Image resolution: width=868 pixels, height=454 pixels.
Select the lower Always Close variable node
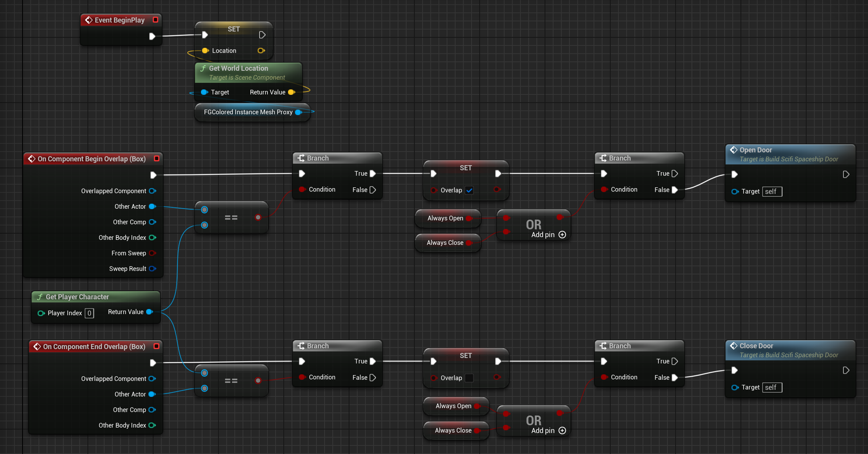point(452,431)
